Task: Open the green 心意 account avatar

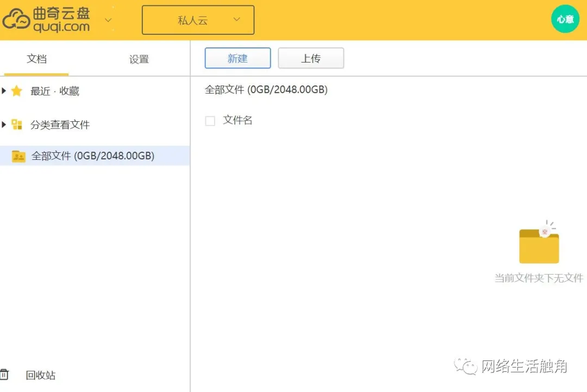Action: click(x=565, y=19)
